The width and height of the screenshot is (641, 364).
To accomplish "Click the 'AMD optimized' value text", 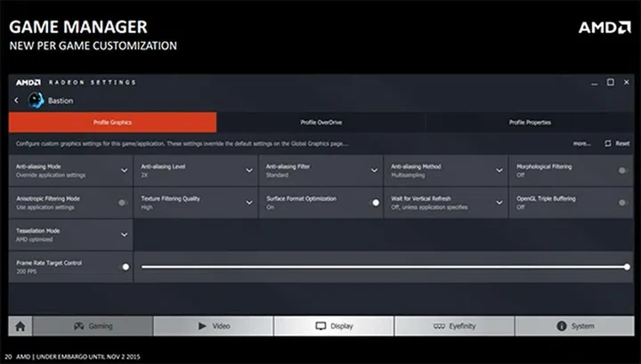I will (35, 239).
